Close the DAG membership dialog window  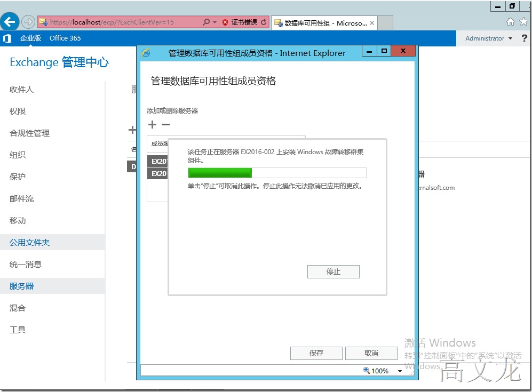[403, 51]
